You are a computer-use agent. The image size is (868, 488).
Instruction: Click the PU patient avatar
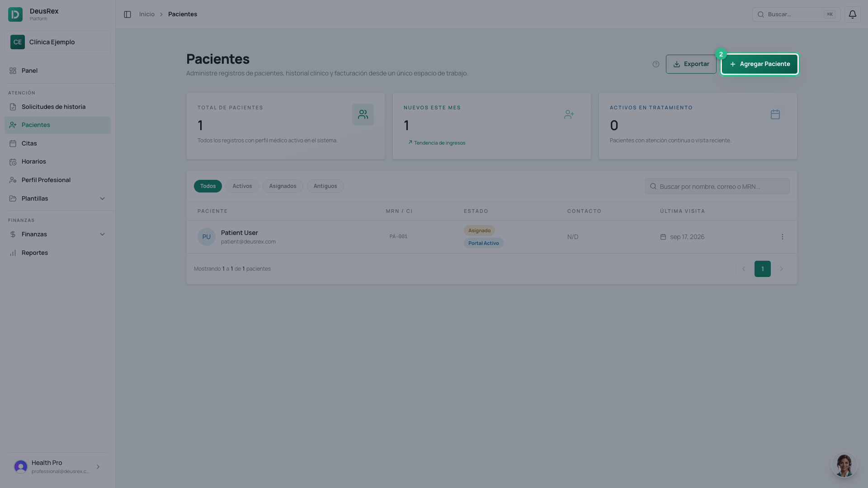pos(207,237)
